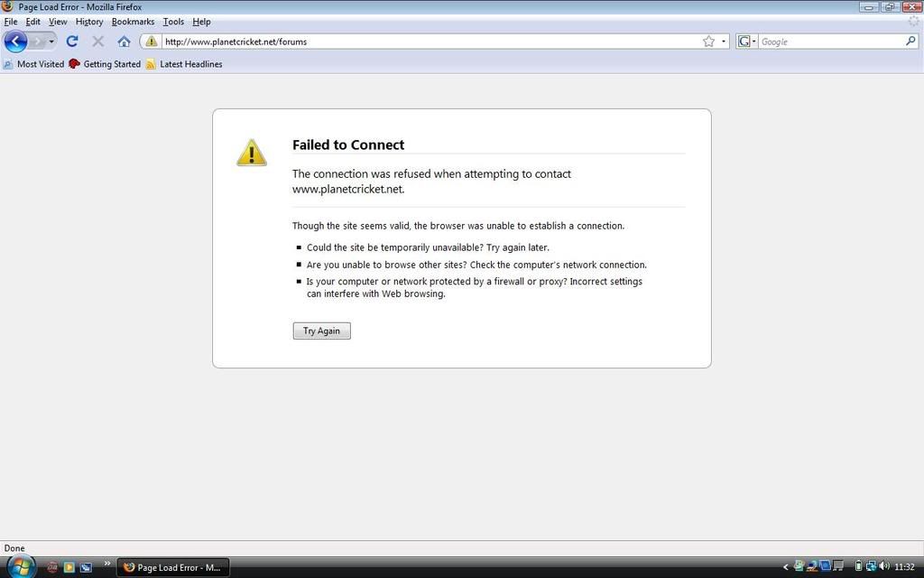Viewport: 924px width, 578px height.
Task: Click the blue display tray icon
Action: (825, 566)
